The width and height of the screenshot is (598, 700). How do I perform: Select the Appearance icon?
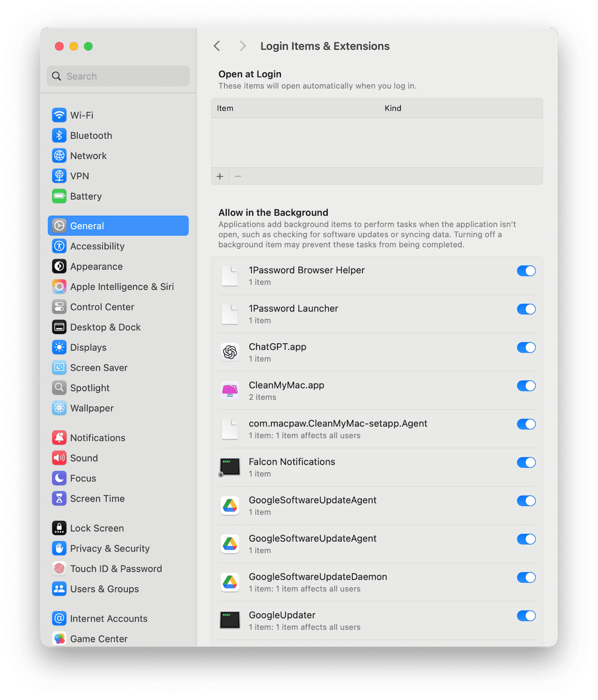click(59, 266)
